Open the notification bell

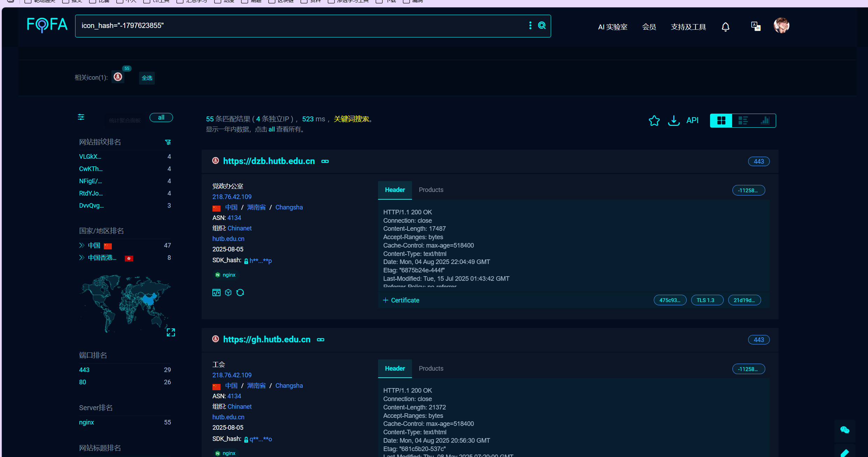(725, 27)
